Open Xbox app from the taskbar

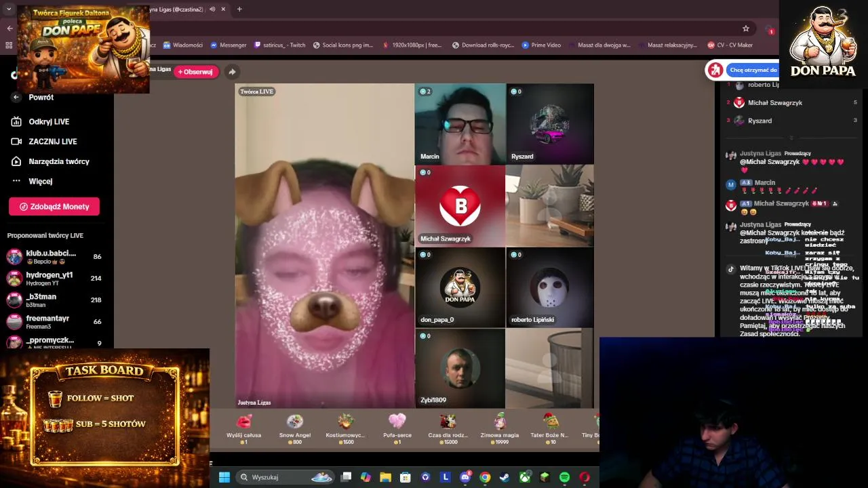(525, 477)
